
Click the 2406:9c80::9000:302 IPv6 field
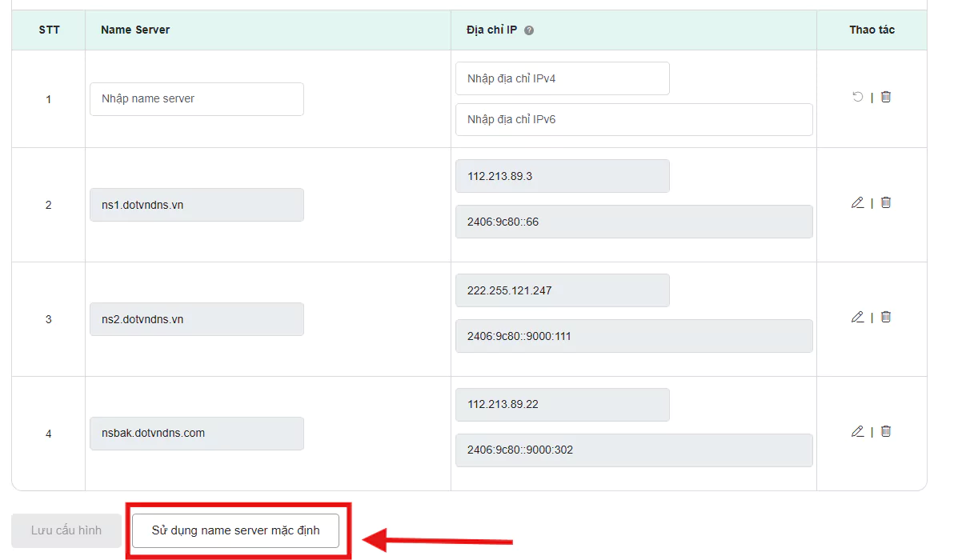click(633, 450)
